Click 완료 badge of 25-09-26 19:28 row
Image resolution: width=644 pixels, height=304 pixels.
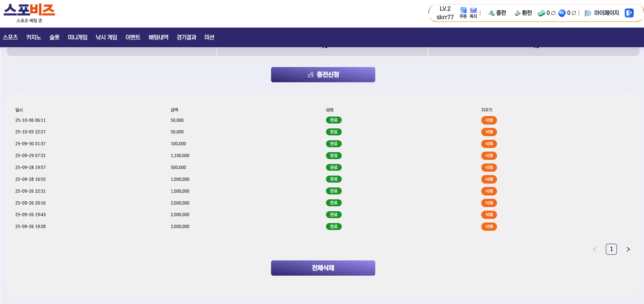tap(333, 226)
